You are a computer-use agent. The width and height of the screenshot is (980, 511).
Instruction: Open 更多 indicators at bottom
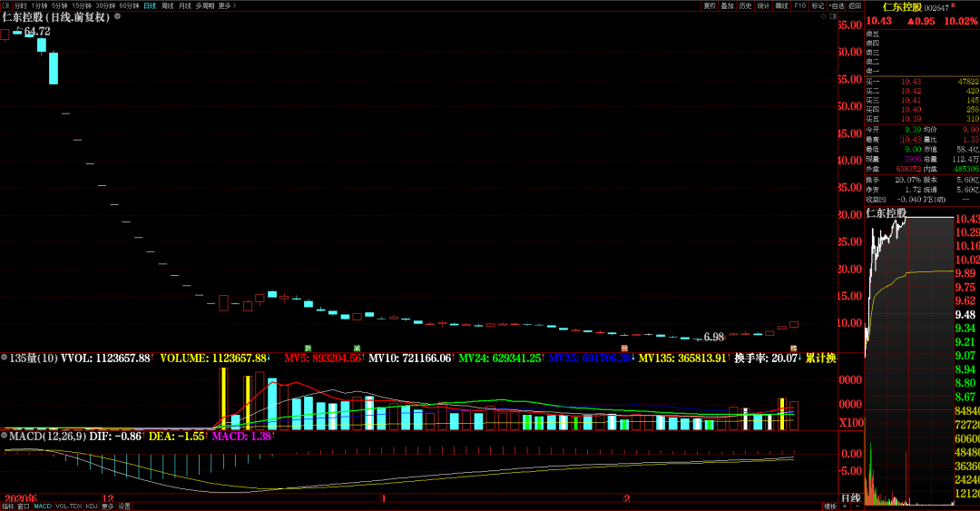coord(107,506)
